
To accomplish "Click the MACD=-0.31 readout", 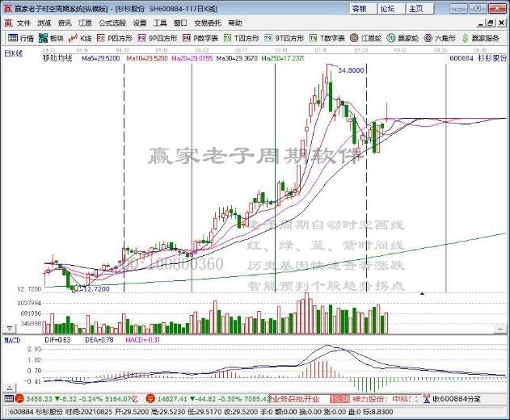I will pos(142,340).
